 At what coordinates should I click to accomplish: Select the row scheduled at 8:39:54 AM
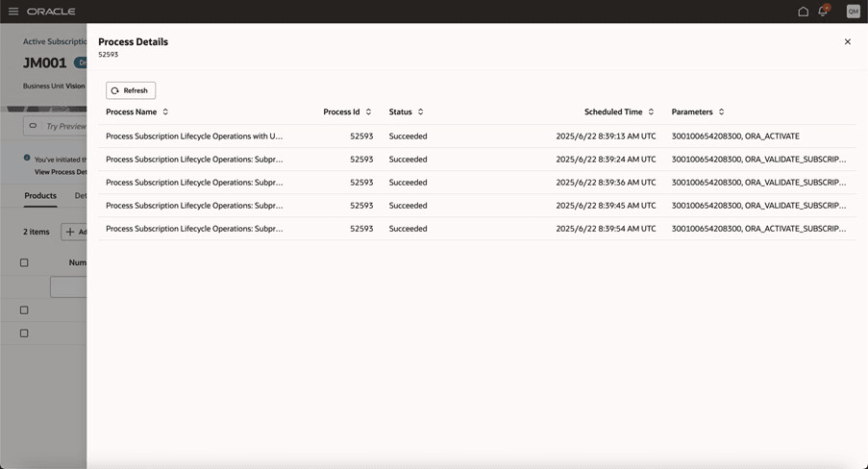[477, 229]
